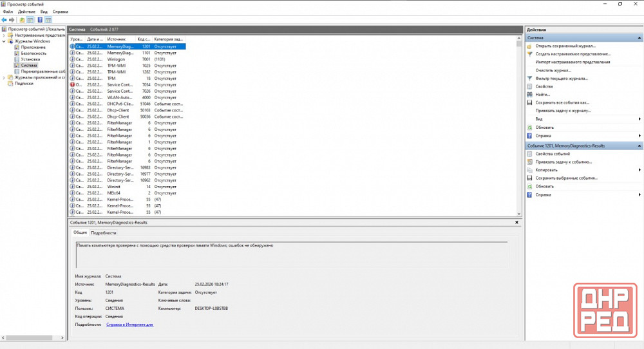The image size is (644, 349).
Task: Click the blue Help toolbar icon
Action: [x=39, y=20]
